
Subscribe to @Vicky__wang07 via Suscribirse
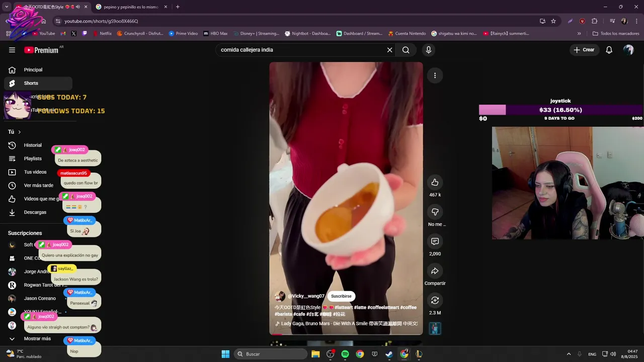click(x=341, y=296)
